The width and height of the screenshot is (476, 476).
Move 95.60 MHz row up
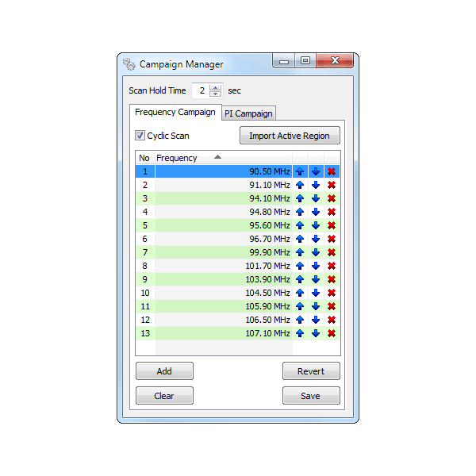(x=300, y=225)
